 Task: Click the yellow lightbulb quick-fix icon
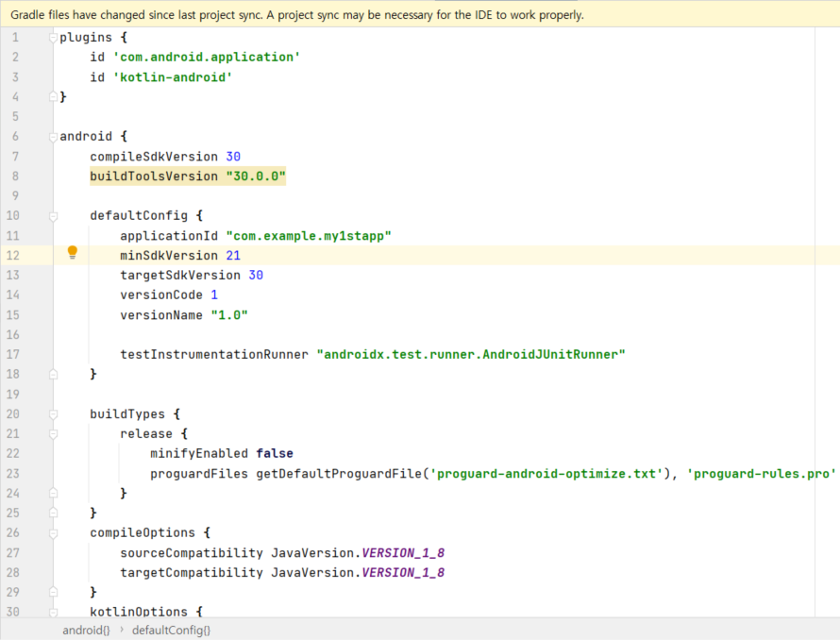coord(73,252)
